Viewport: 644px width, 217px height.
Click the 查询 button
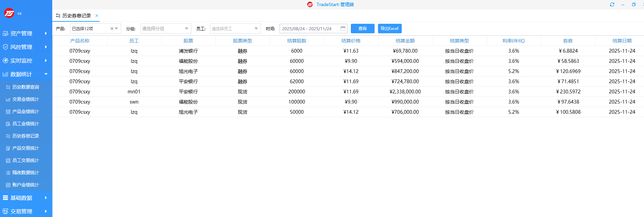tap(363, 29)
